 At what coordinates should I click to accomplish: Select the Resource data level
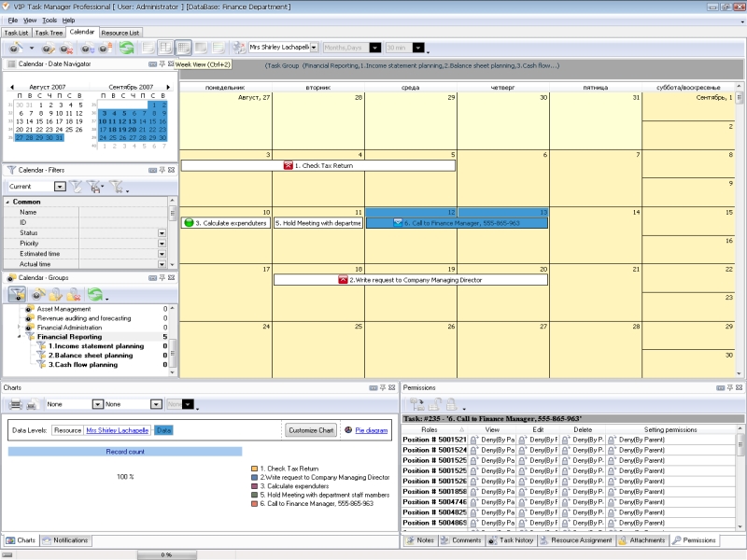pos(67,430)
